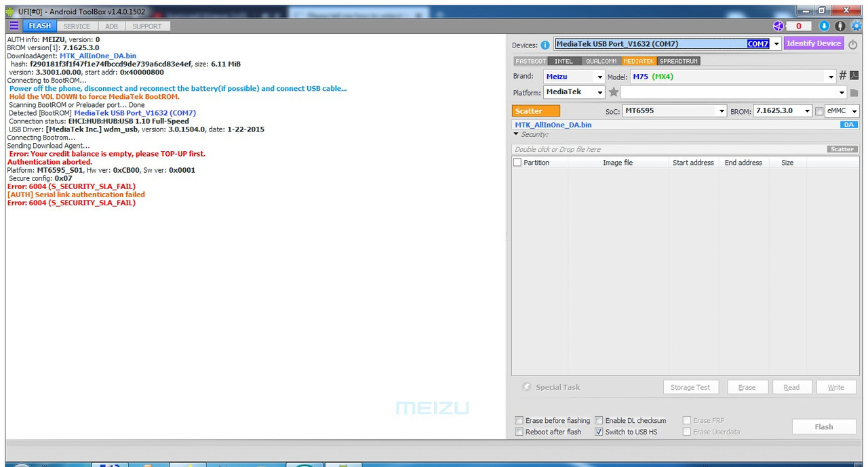Viewport: 868px width, 467px height.
Task: Enable Reboot after flash
Action: 519,432
